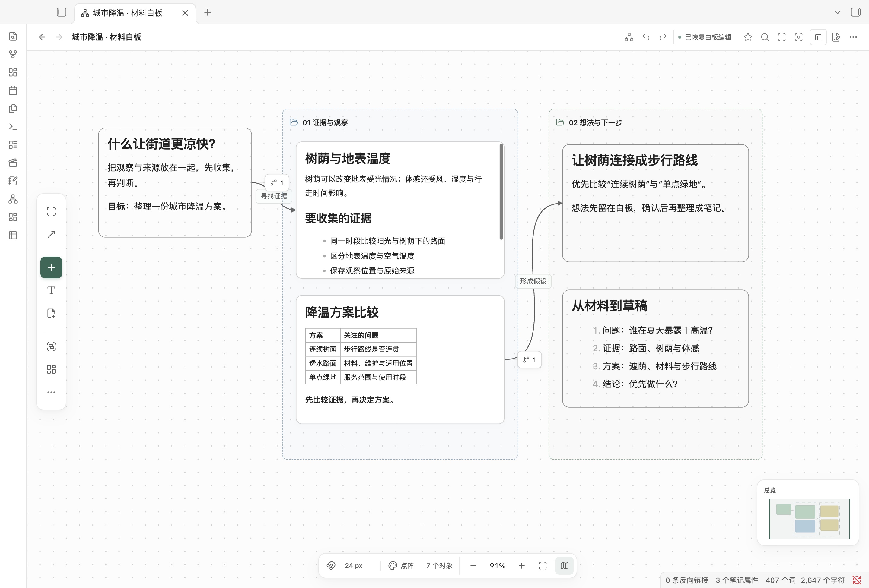Select the frame selection tool in floating toolbar
The width and height of the screenshot is (869, 588).
coord(51,211)
